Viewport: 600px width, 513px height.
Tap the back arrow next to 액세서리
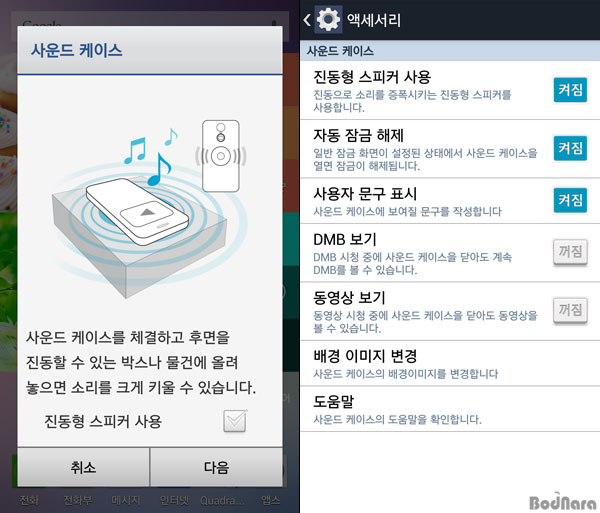307,20
